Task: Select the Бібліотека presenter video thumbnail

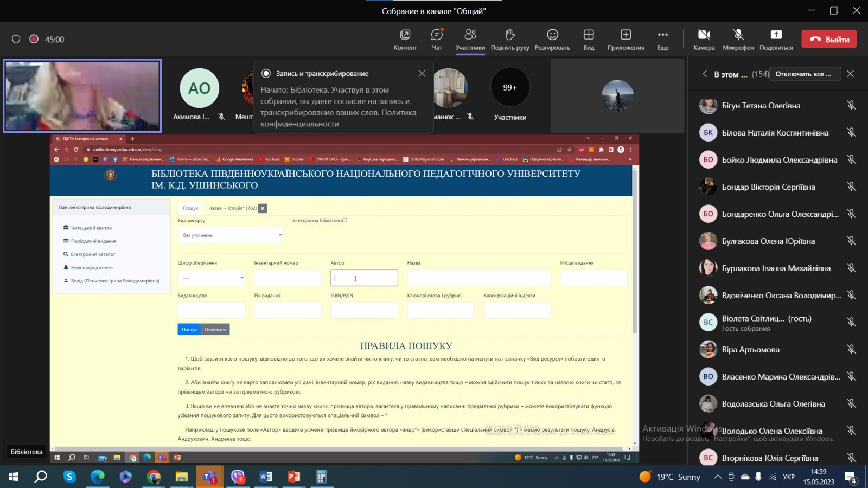Action: [82, 95]
